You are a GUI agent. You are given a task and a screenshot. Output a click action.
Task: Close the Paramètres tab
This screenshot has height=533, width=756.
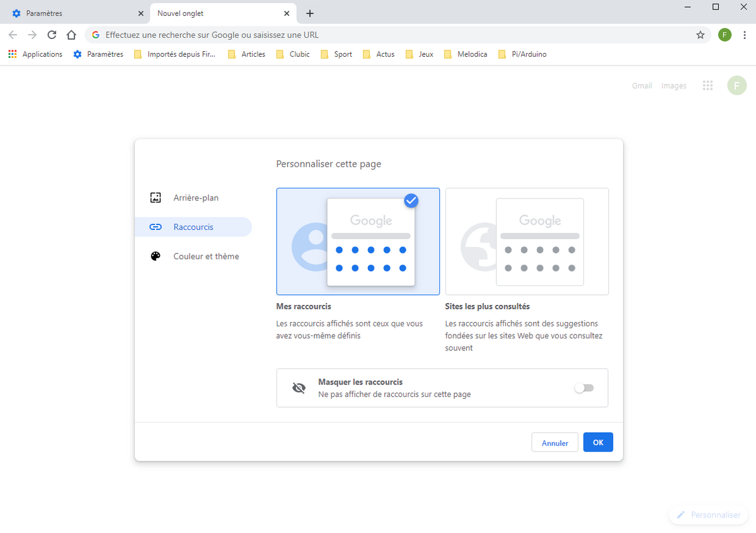(x=140, y=13)
